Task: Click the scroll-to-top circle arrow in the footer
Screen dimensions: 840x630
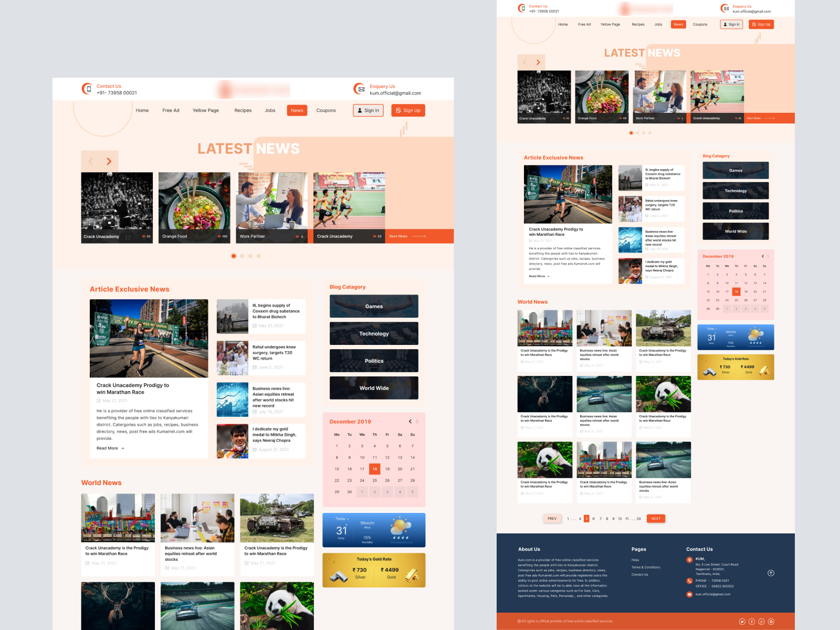Action: (x=771, y=573)
